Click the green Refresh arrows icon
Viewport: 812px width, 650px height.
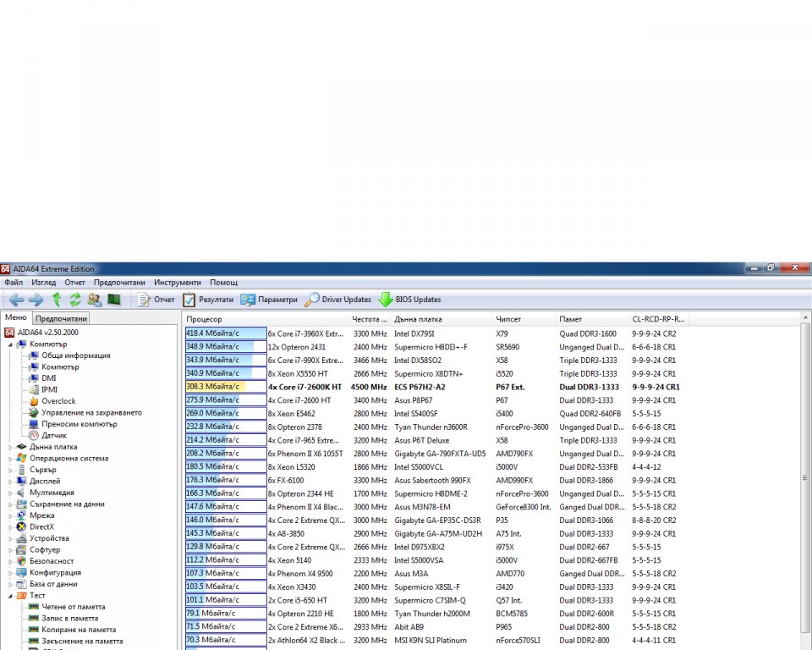[x=75, y=300]
